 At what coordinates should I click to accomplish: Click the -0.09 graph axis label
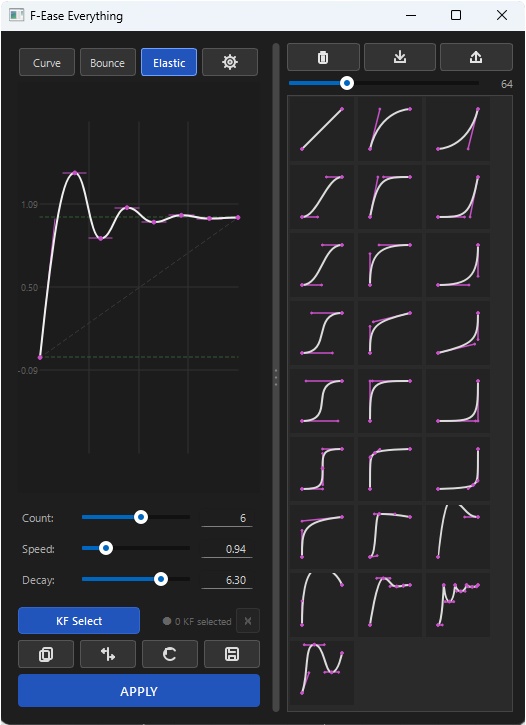click(x=28, y=371)
